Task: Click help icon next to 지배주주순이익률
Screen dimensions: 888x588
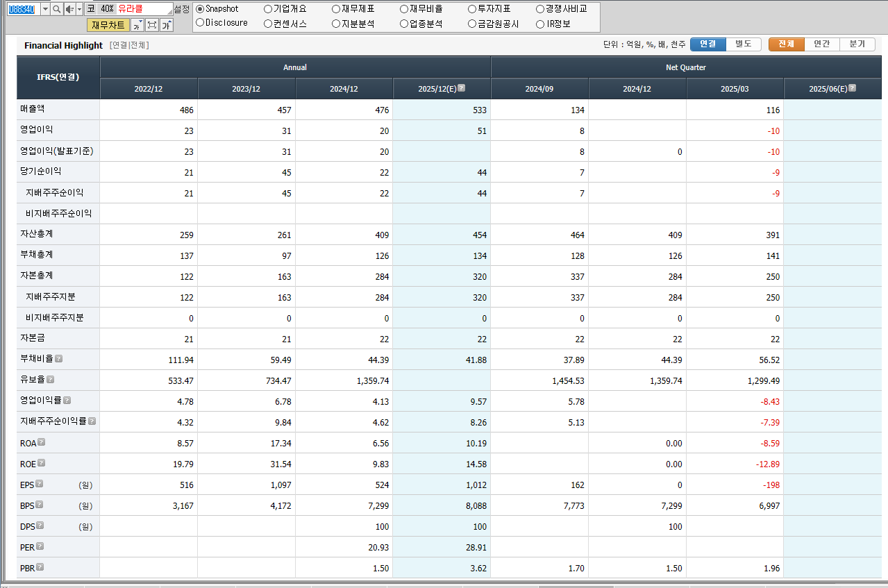Action: coord(92,421)
